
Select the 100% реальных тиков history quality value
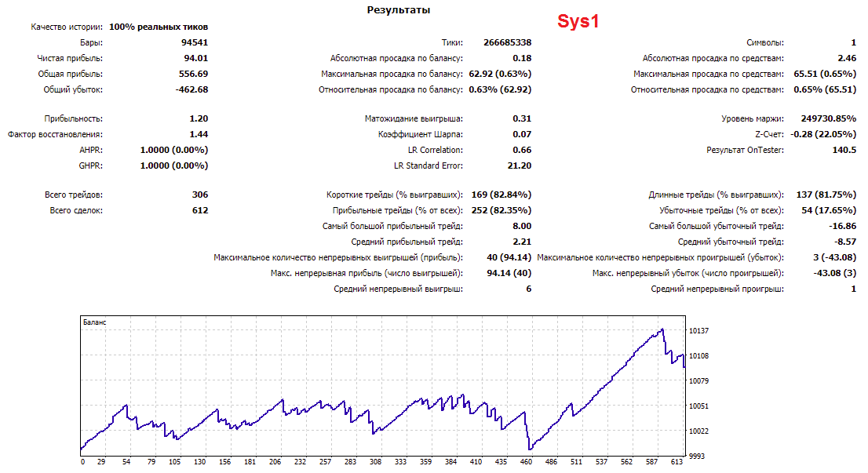159,27
